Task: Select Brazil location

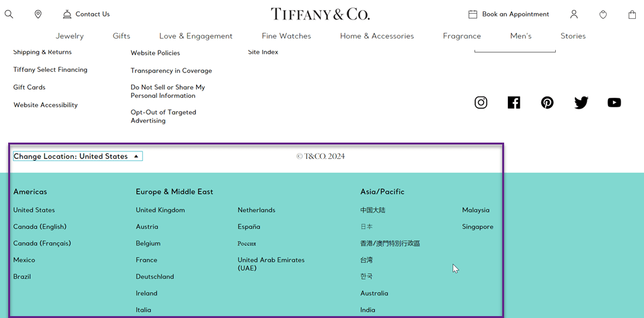Action: [22, 277]
